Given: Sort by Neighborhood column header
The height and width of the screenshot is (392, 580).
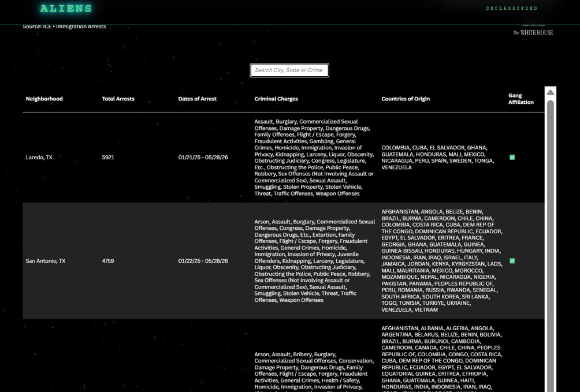Looking at the screenshot, I should click(44, 99).
